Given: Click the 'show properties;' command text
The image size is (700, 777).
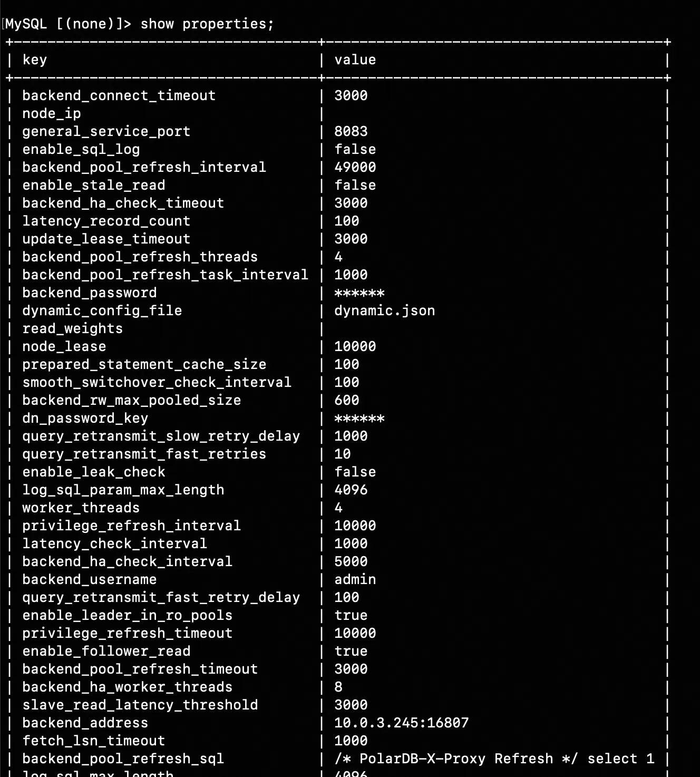Looking at the screenshot, I should tap(207, 24).
